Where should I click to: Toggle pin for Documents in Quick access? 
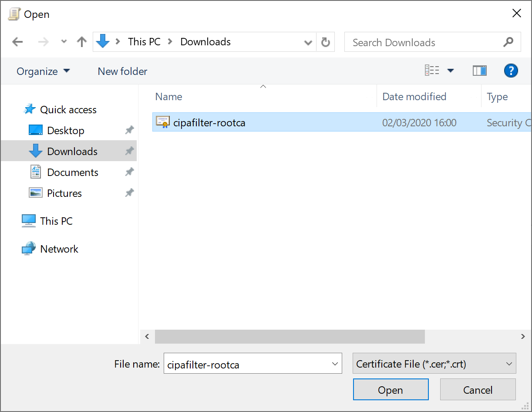coord(129,172)
